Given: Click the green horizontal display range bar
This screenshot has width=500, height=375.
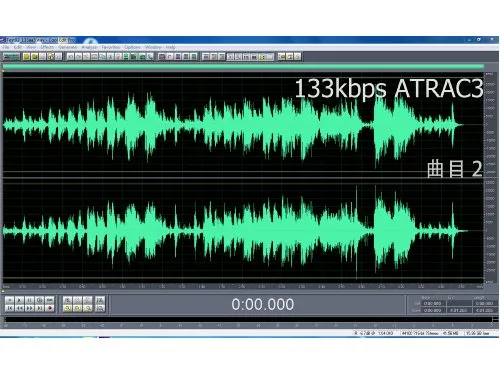Looking at the screenshot, I should click(243, 67).
